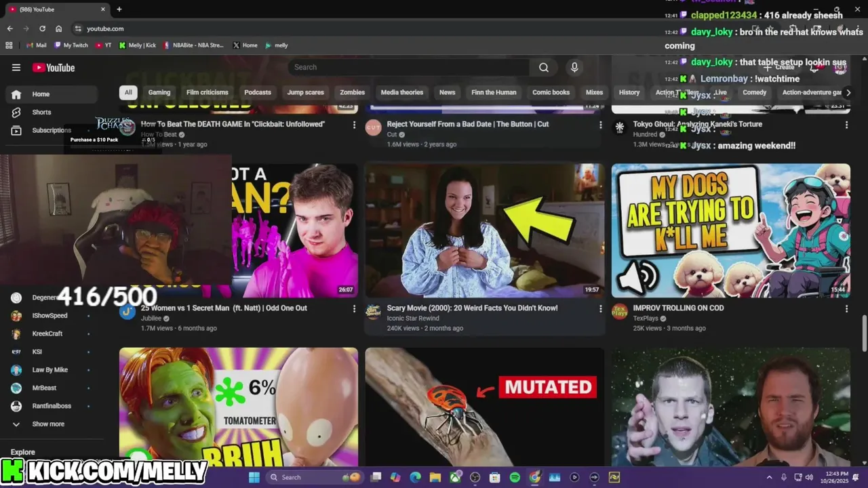
Task: Click the page vertical scrollbar
Action: point(864,333)
